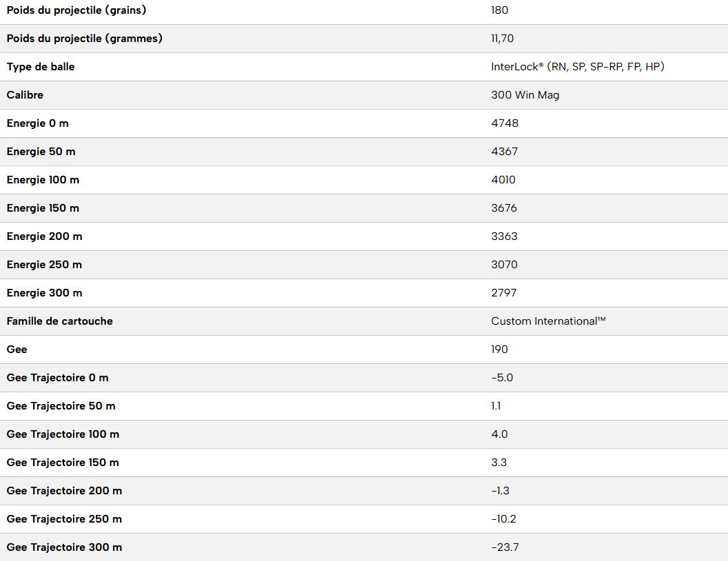
Task: Select energy value 4367 at 50 m
Action: click(x=505, y=152)
